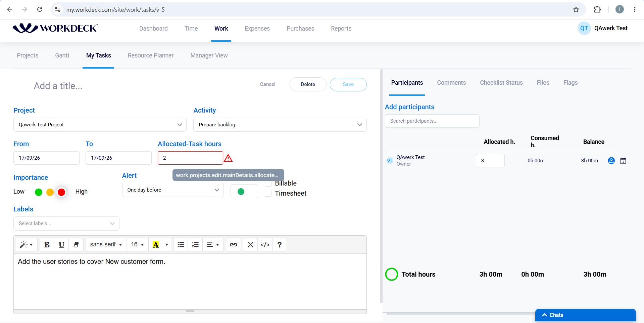The height and width of the screenshot is (323, 644).
Task: Check the Billable checkbox
Action: click(x=268, y=184)
